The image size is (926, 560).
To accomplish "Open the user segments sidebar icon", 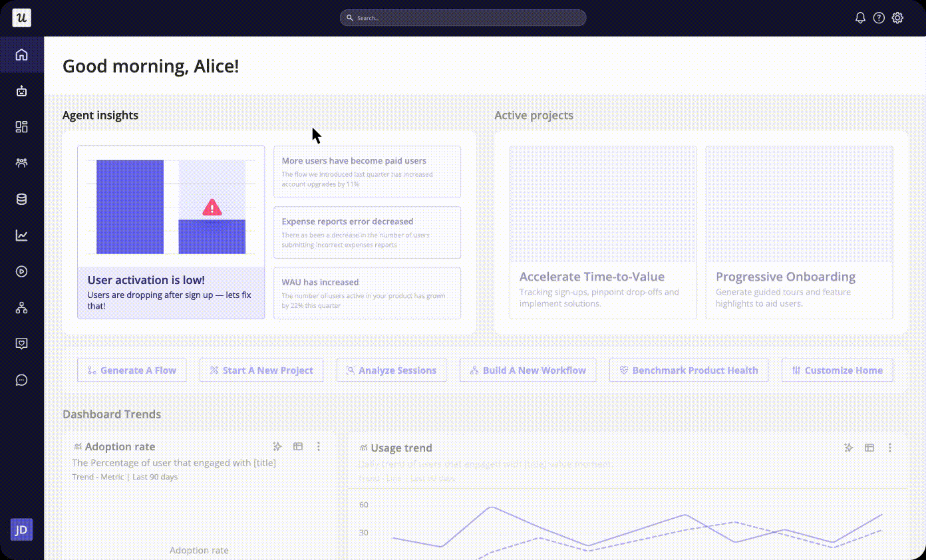I will pos(21,162).
